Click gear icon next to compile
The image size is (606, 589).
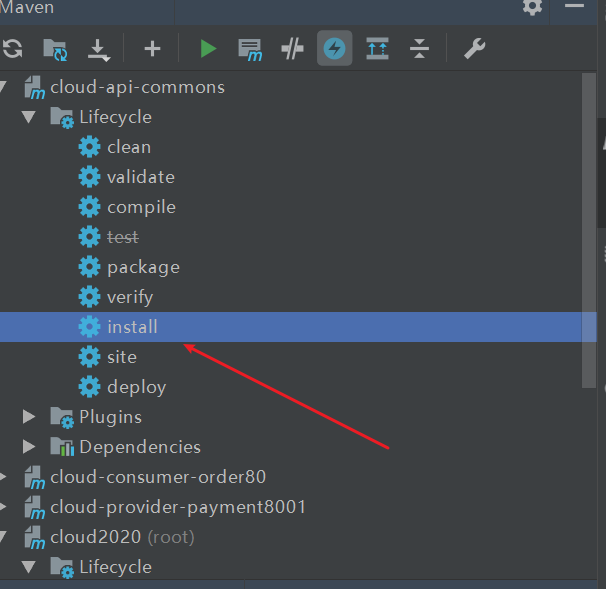pos(89,207)
